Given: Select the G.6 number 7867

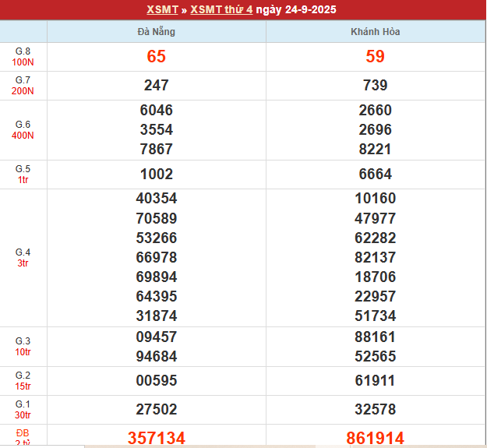Looking at the screenshot, I should (156, 149).
